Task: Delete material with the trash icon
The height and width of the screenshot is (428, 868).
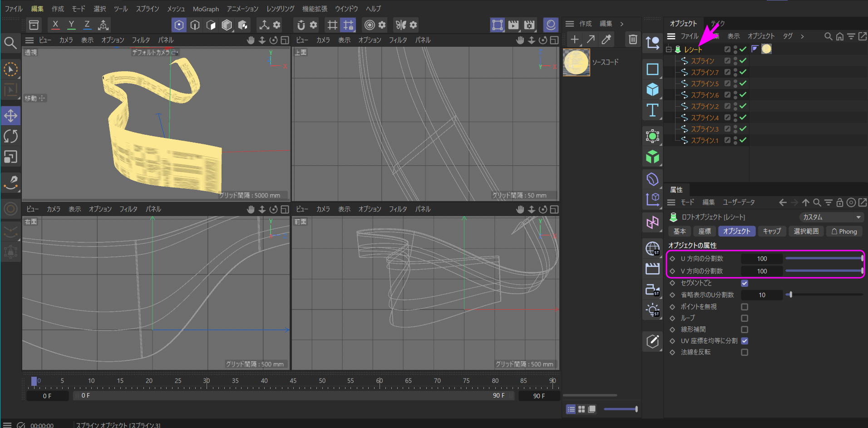Action: tap(632, 39)
